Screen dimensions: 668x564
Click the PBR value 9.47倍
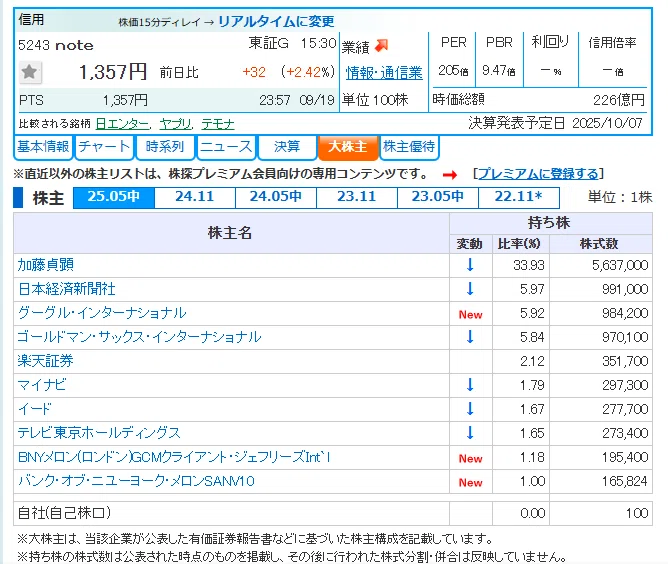pyautogui.click(x=498, y=70)
